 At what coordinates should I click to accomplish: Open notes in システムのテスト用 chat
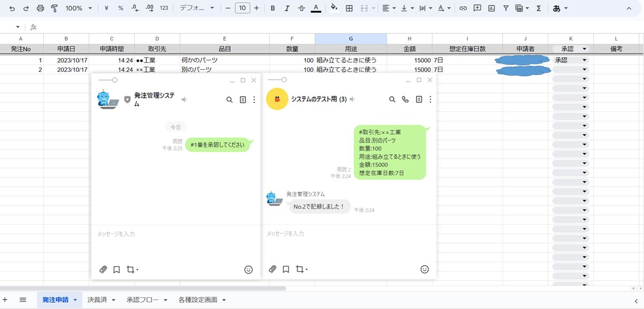[419, 99]
